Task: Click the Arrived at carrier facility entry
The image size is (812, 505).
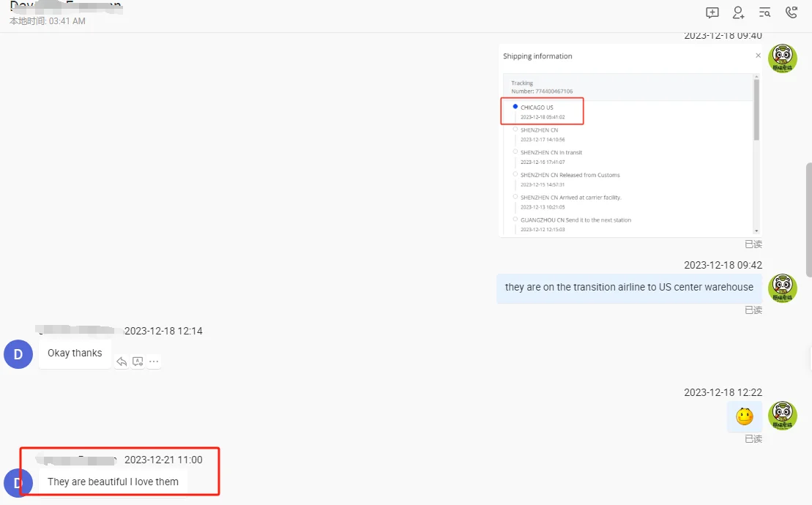Action: tap(570, 202)
